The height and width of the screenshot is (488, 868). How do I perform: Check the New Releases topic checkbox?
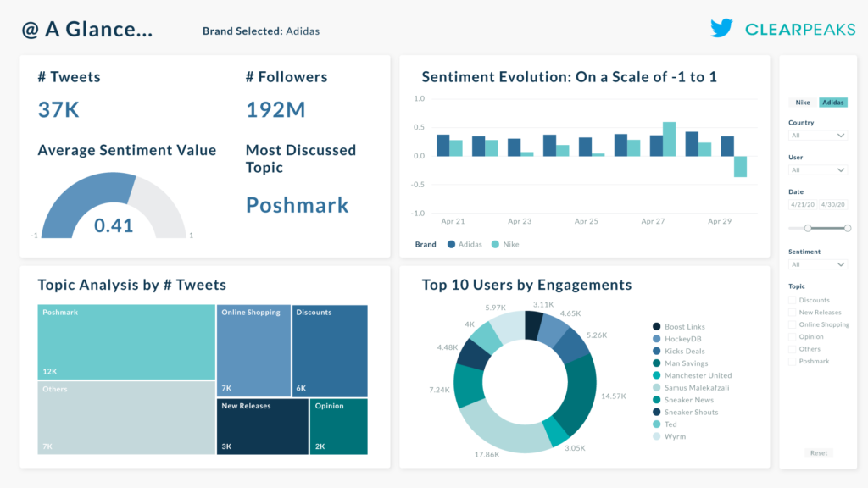click(793, 312)
